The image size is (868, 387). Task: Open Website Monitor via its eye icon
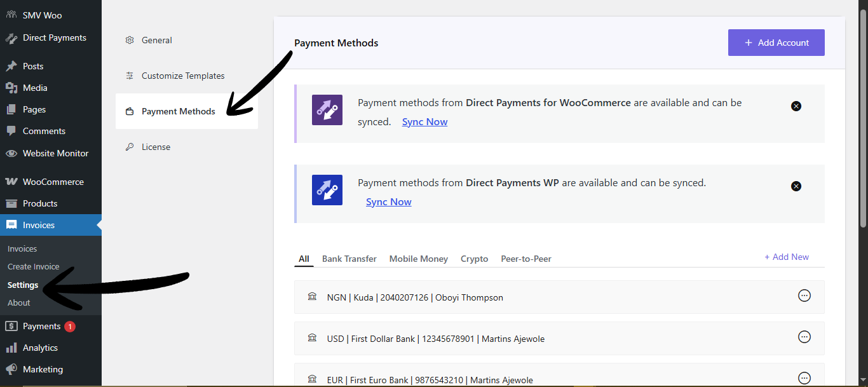tap(11, 153)
